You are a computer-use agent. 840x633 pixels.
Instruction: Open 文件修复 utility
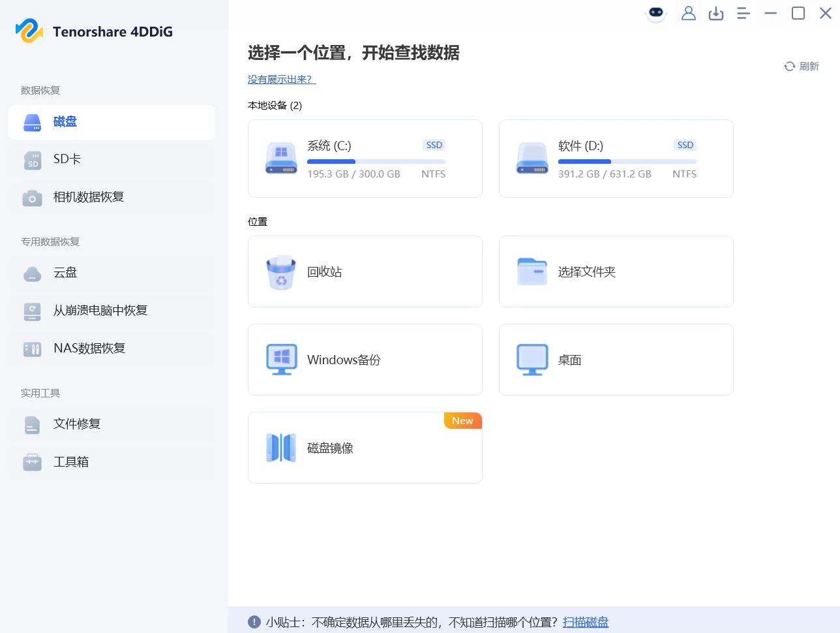pyautogui.click(x=112, y=425)
